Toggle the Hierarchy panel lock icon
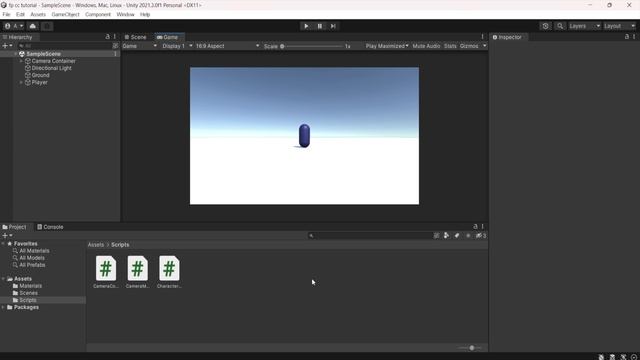Screen dimensions: 640x360 click(x=108, y=37)
